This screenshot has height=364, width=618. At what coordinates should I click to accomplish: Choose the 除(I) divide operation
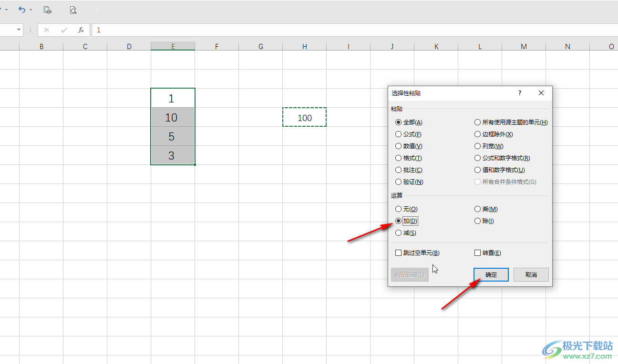[484, 221]
